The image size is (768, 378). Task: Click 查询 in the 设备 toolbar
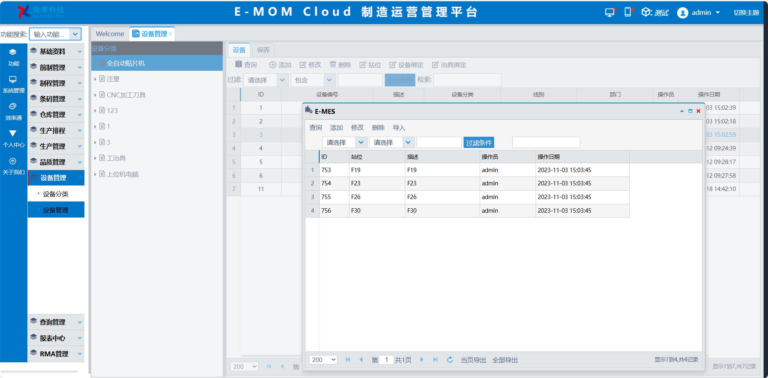pos(246,65)
